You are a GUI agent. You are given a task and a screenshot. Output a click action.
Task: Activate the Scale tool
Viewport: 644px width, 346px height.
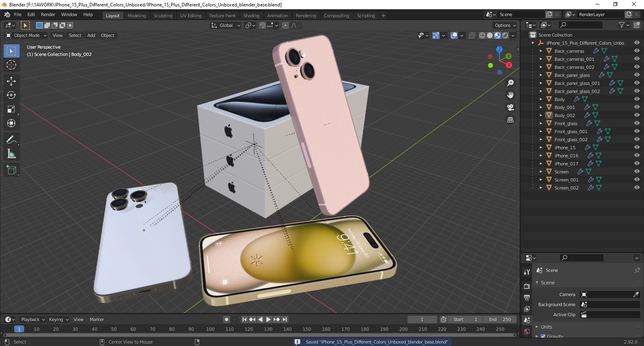11,109
